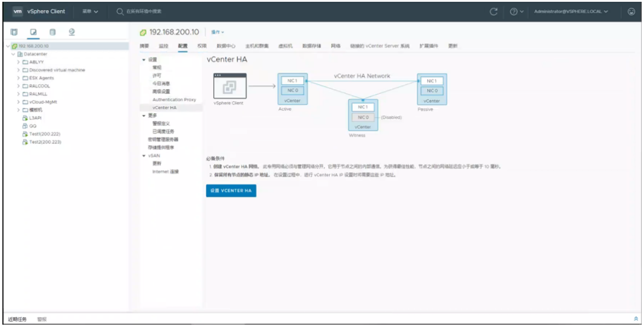Click the vCenter icon beside the 192.168.200.10 title
The height and width of the screenshot is (327, 644).
[143, 32]
